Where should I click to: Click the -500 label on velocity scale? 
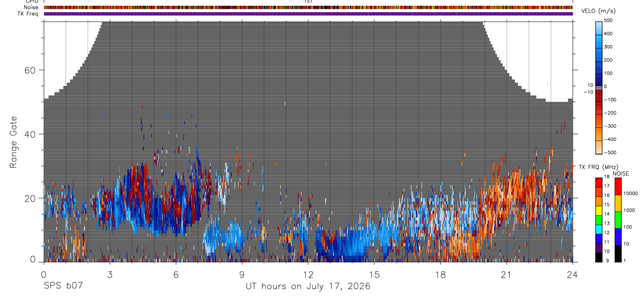pos(610,153)
